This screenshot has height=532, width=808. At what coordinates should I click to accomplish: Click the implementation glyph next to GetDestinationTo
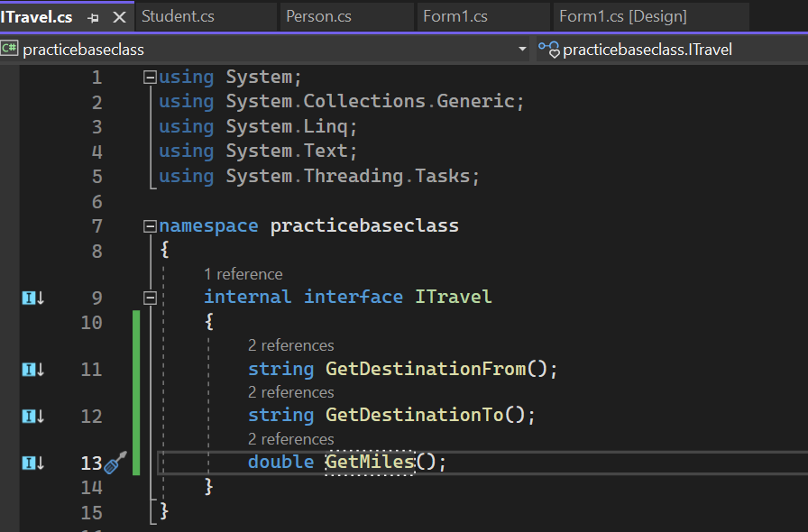click(x=32, y=416)
